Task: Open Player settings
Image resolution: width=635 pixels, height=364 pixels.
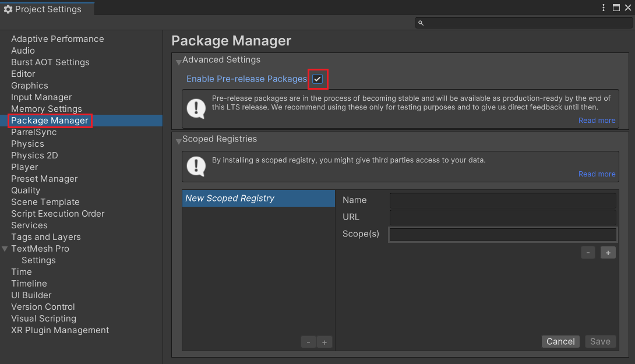Action: [24, 167]
